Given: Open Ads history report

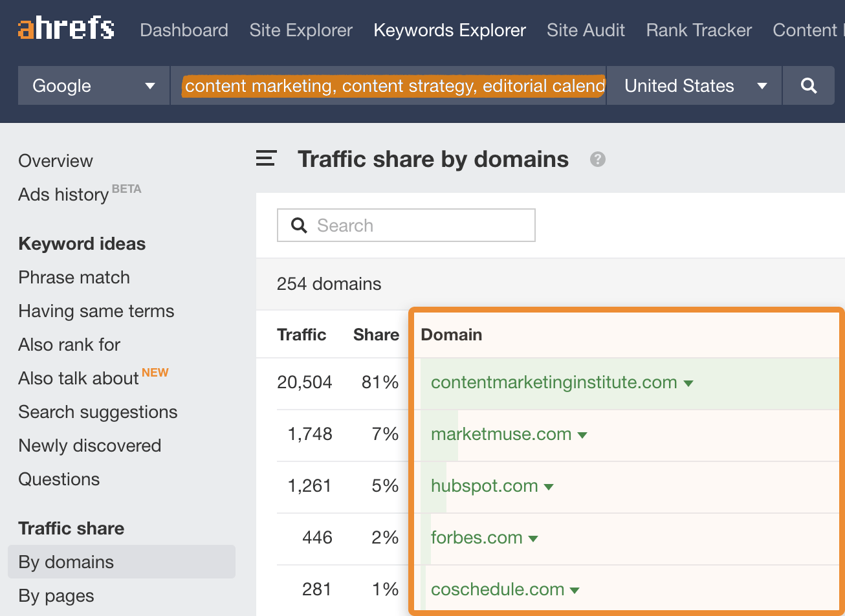Looking at the screenshot, I should (63, 195).
